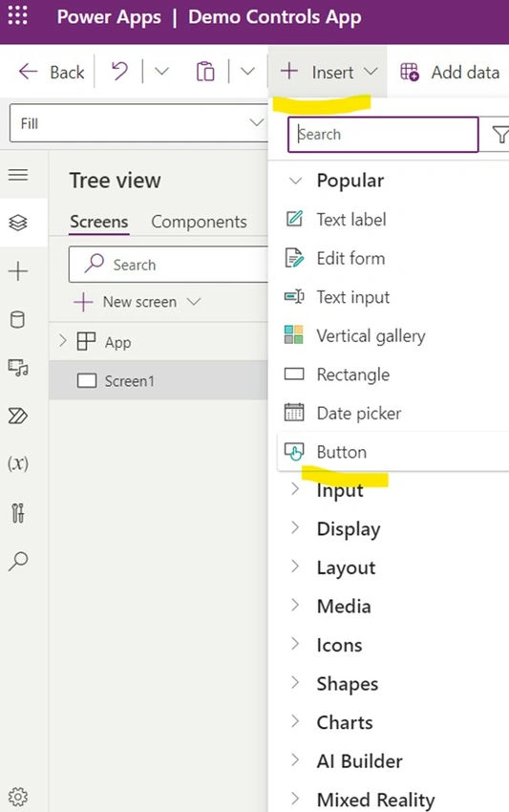
Task: Click the Back button
Action: [52, 72]
